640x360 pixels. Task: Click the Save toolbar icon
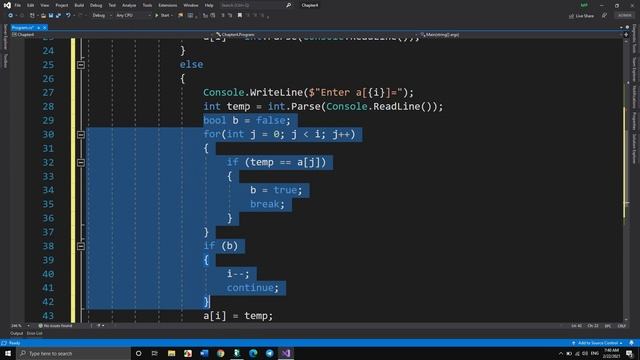(51, 16)
